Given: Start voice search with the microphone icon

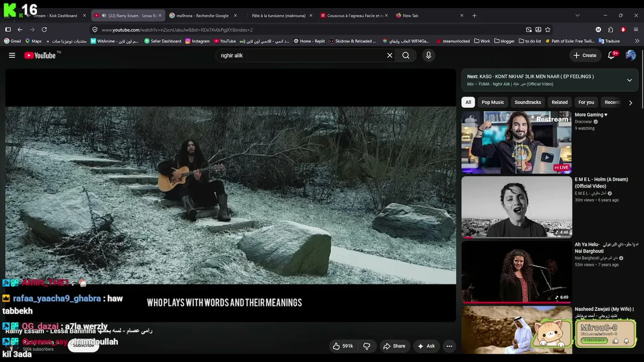Looking at the screenshot, I should point(429,55).
